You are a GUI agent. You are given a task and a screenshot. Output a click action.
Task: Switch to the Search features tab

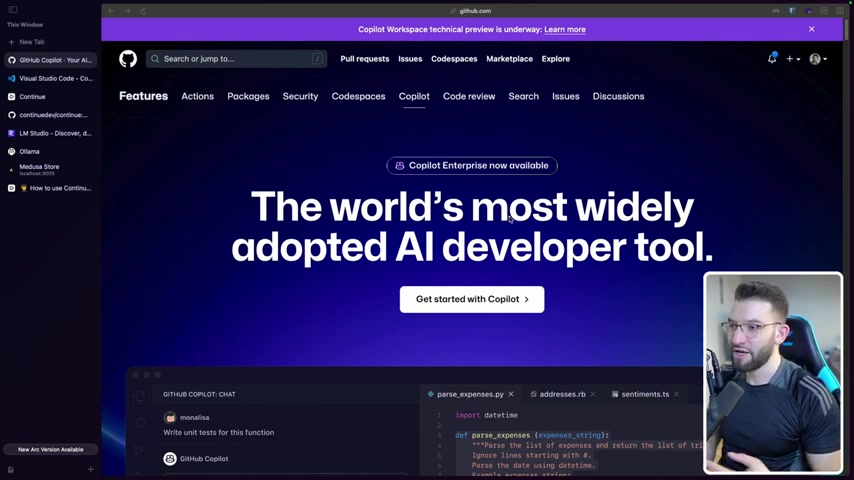tap(523, 96)
